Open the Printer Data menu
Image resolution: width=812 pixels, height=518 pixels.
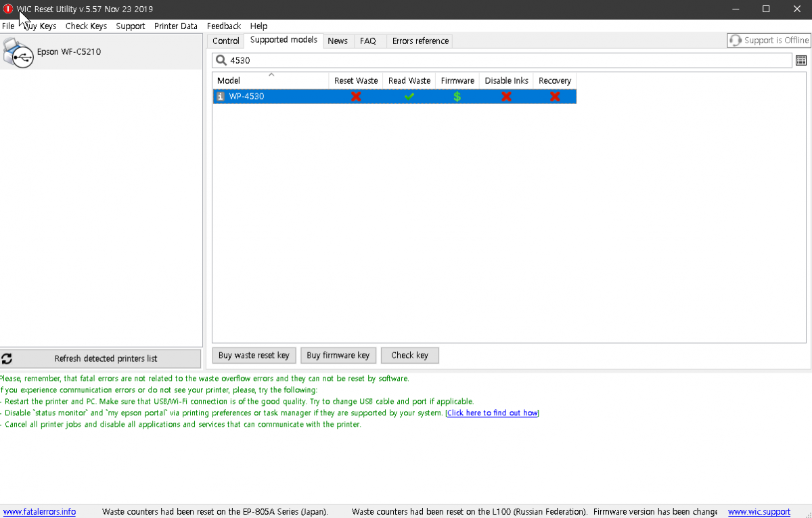(x=176, y=26)
